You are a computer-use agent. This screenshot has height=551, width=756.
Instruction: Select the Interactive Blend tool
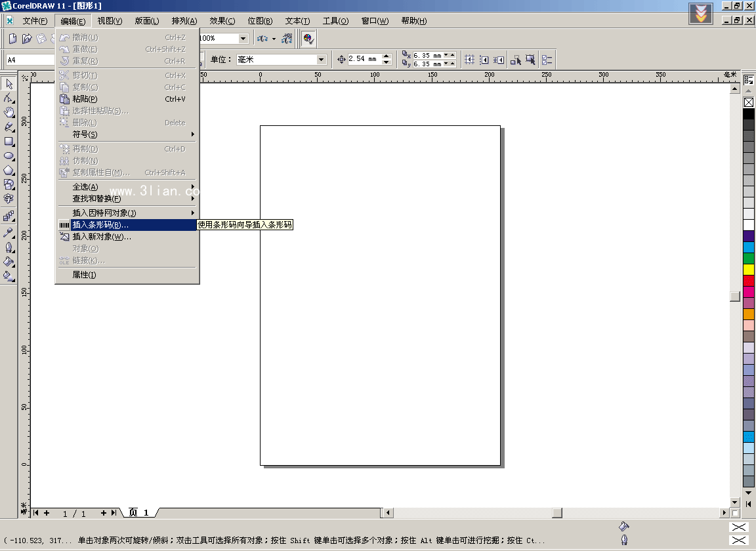9,216
